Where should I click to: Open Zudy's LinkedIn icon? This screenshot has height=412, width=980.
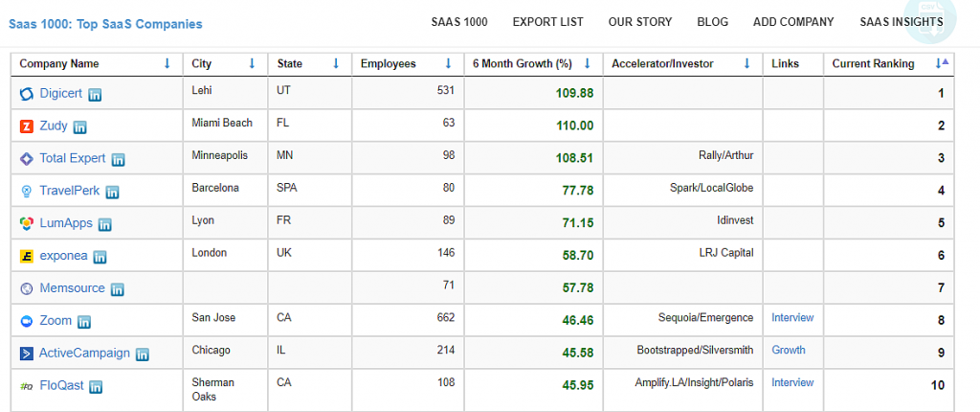click(80, 127)
